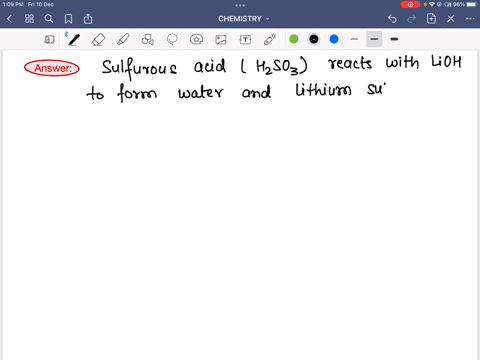480x360 pixels.
Task: Select the Lasso selection tool
Action: point(172,40)
